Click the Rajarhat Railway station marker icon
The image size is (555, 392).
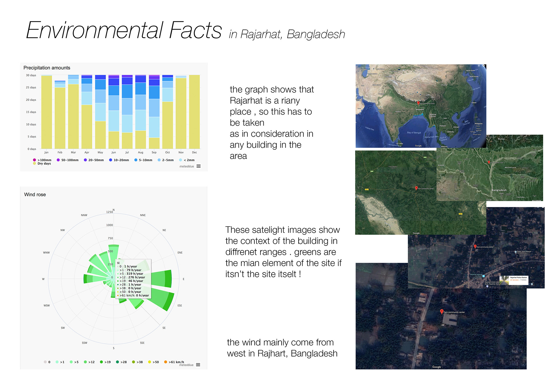(x=483, y=276)
